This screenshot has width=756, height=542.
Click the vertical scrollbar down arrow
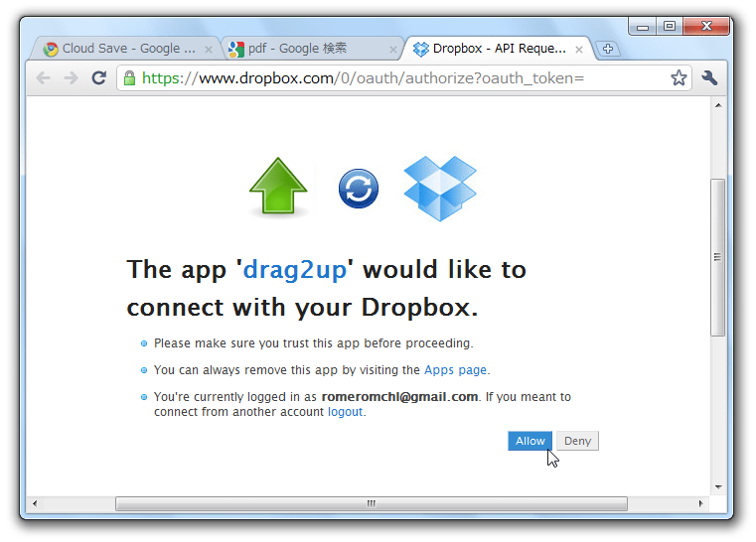pos(718,487)
